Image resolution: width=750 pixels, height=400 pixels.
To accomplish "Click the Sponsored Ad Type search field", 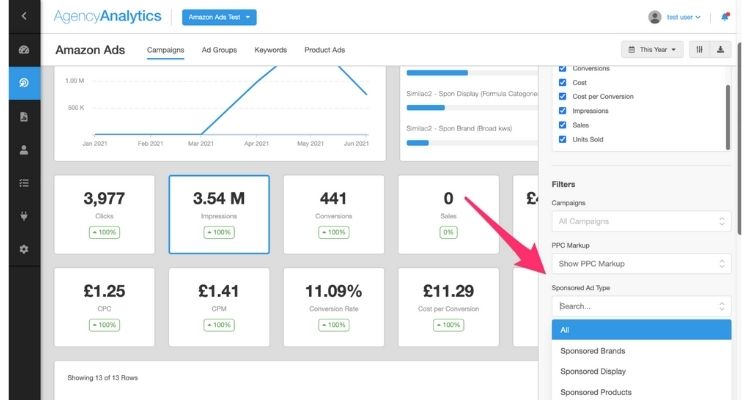I will click(641, 306).
